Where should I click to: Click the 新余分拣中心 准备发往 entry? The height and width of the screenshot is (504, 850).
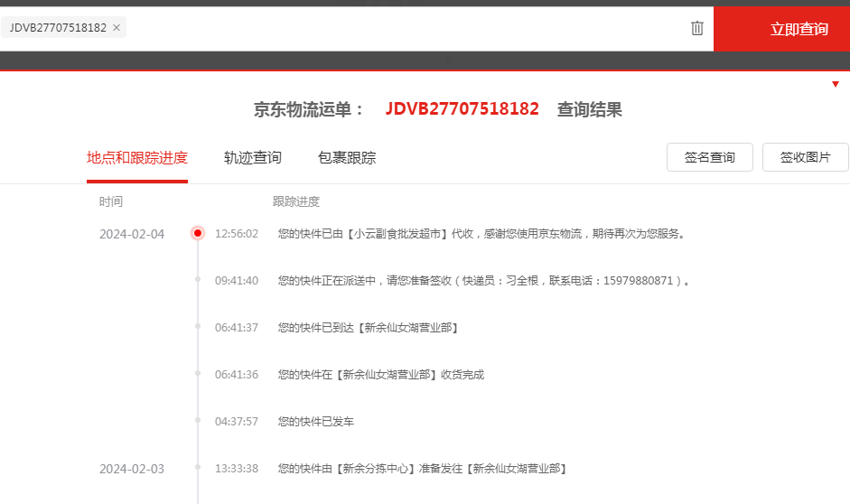[x=423, y=468]
